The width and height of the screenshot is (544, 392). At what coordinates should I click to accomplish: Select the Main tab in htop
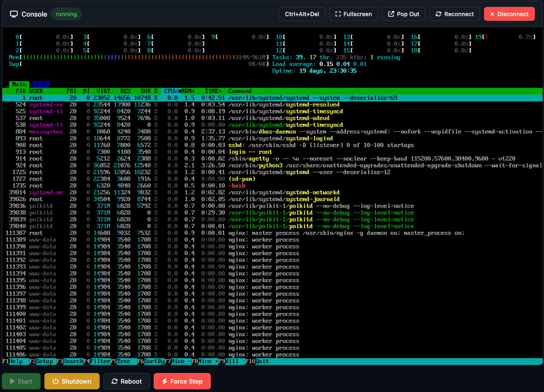click(x=19, y=84)
